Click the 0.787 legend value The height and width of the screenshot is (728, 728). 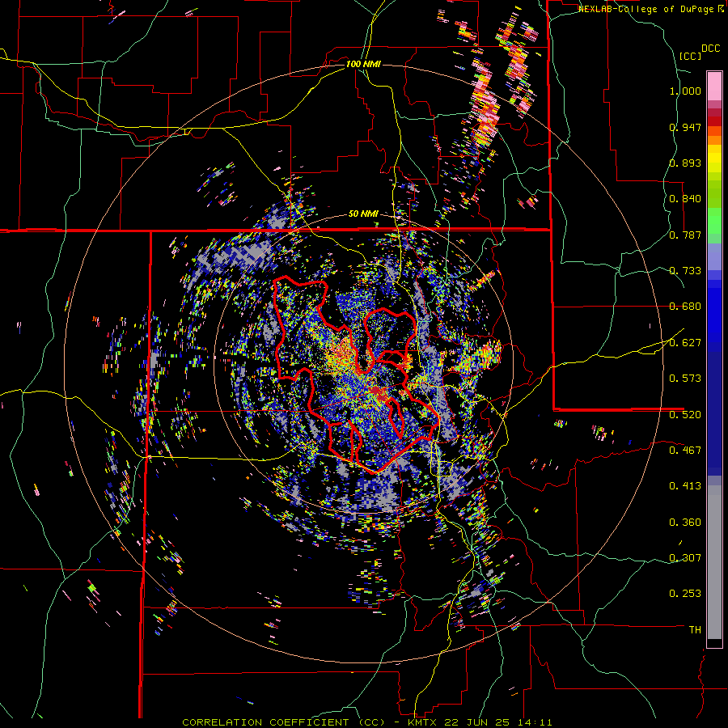(x=685, y=235)
